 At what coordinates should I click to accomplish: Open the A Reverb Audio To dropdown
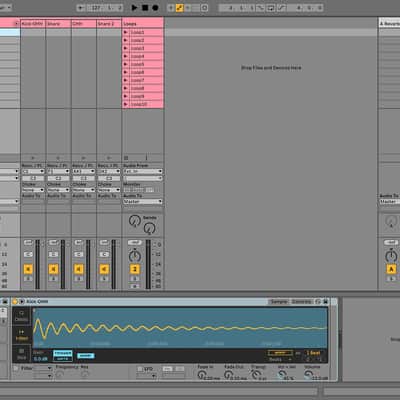click(x=389, y=202)
